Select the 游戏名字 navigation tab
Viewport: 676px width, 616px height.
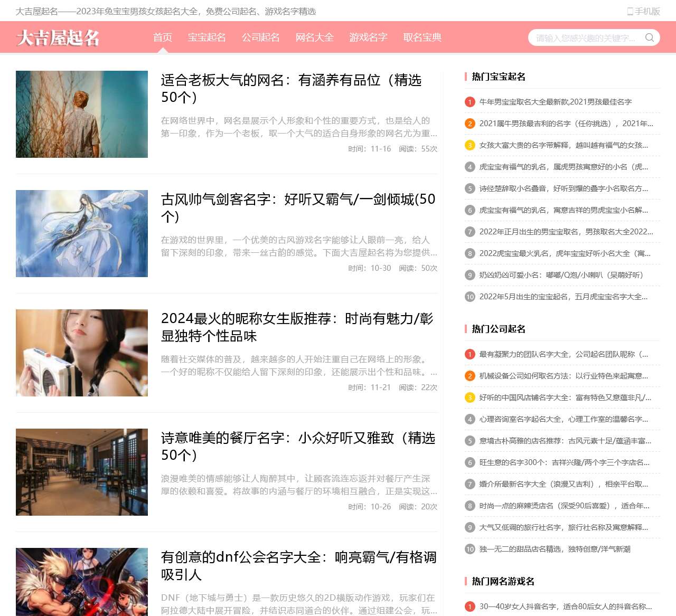point(369,37)
